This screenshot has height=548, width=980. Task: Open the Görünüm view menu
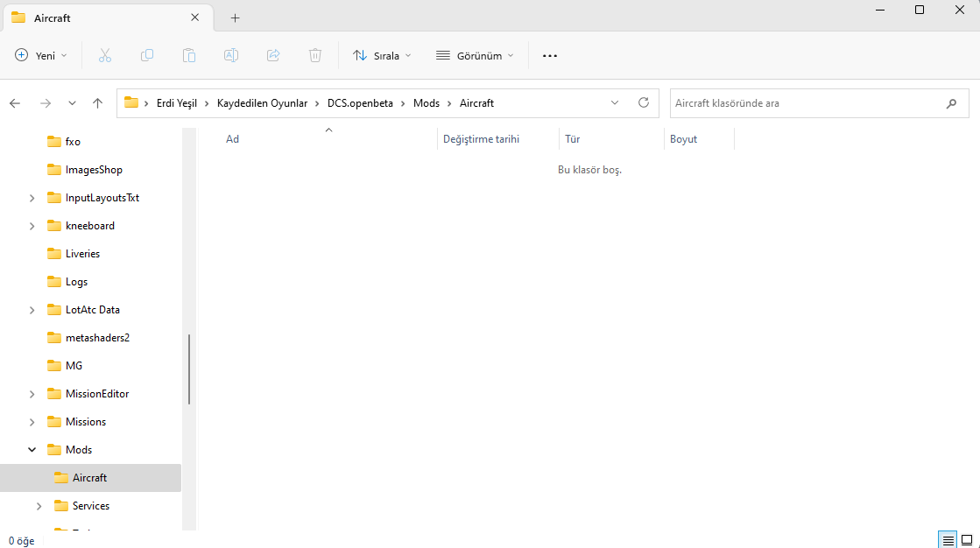coord(475,56)
